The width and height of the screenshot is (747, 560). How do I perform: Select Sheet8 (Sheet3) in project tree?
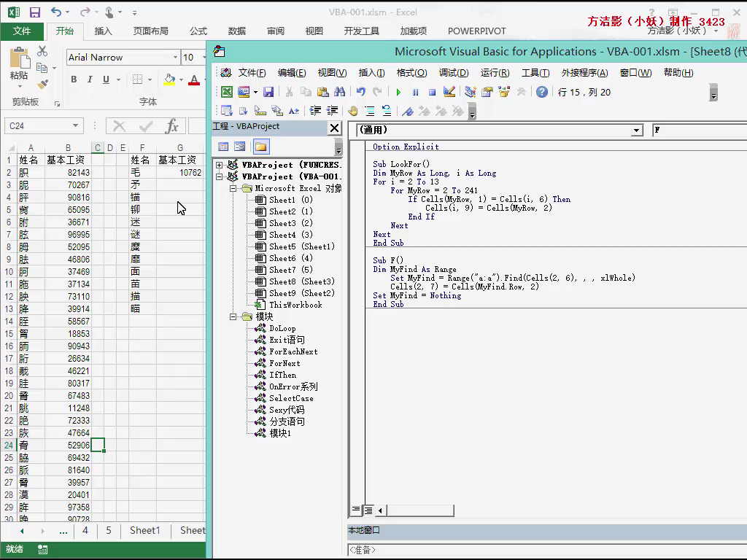tap(301, 281)
